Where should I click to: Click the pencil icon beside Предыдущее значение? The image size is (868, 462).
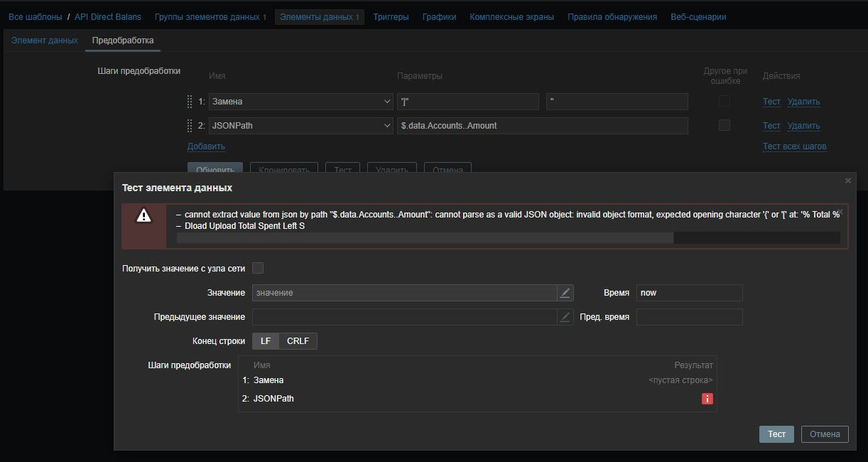[x=565, y=317]
